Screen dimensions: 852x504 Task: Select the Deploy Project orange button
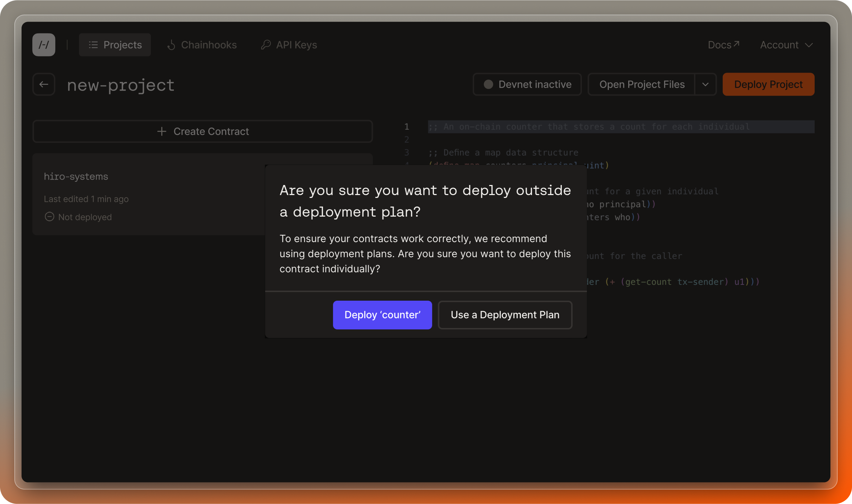[x=769, y=84]
